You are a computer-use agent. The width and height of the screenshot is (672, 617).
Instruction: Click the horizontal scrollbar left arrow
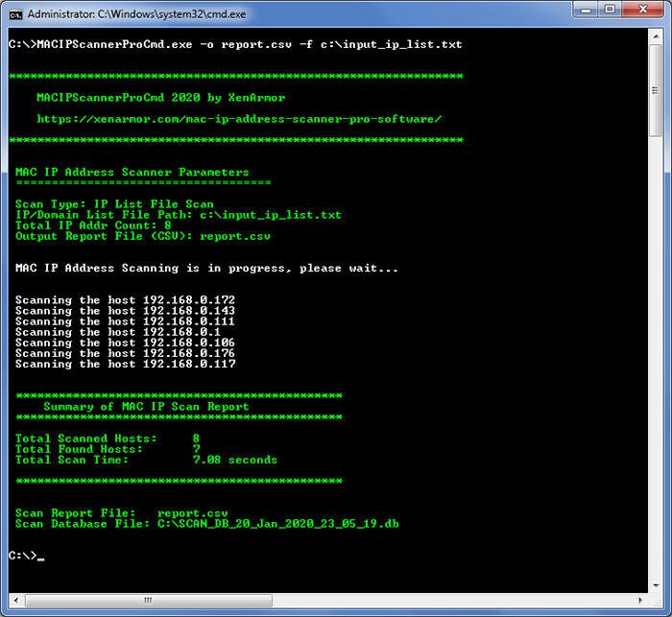point(14,601)
